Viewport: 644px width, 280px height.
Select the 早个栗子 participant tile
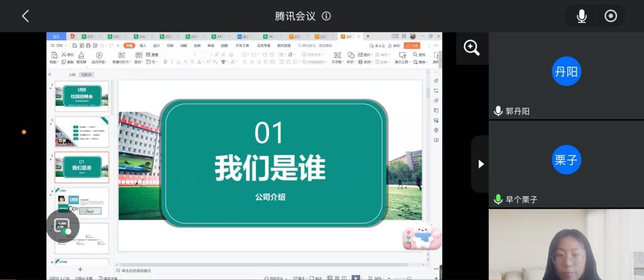click(x=566, y=164)
